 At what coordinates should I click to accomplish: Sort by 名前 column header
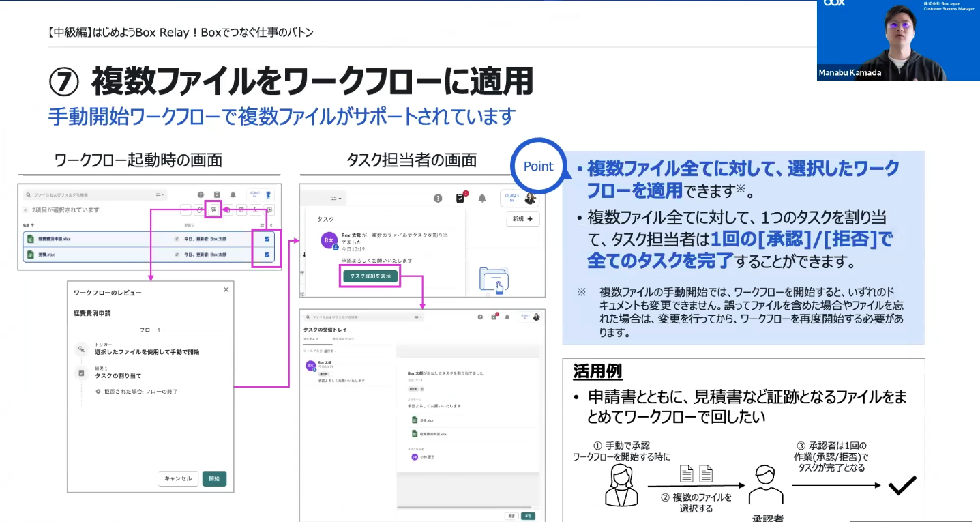29,225
